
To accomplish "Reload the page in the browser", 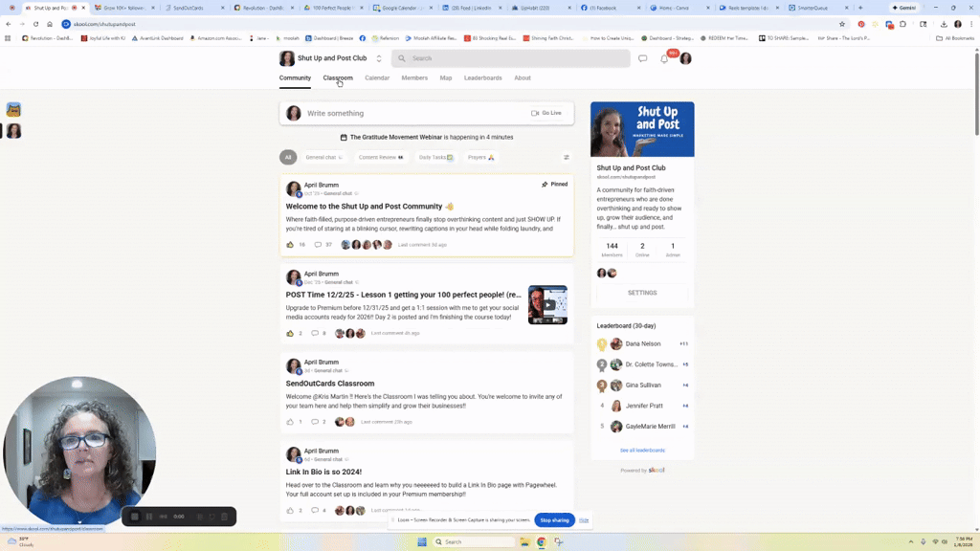I will tap(35, 24).
